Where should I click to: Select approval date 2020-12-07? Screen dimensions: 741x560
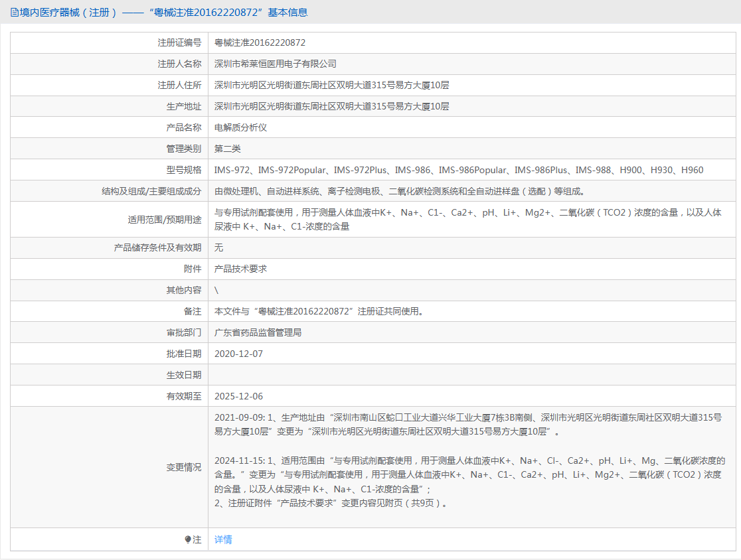point(238,354)
